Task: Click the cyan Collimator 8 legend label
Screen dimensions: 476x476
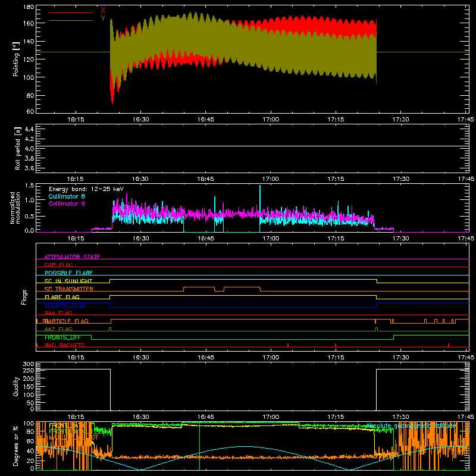Action: coord(67,196)
